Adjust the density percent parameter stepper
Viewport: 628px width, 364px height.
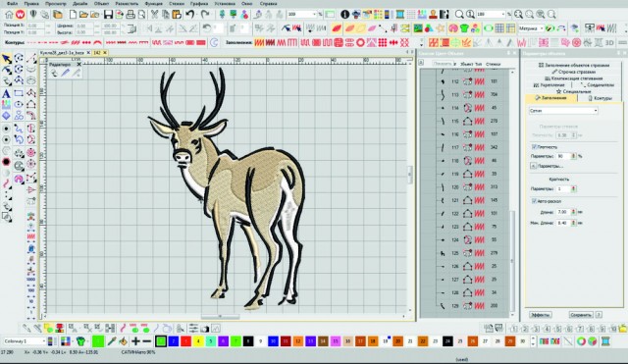click(x=573, y=156)
